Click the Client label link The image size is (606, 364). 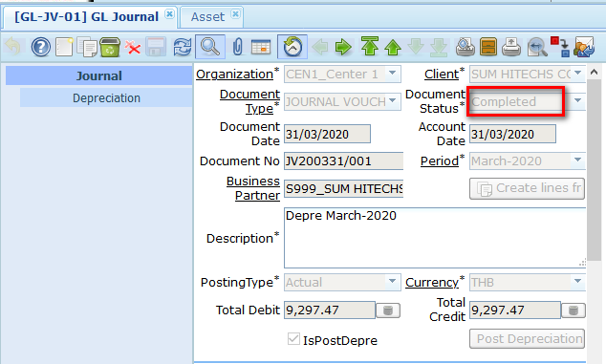pyautogui.click(x=442, y=74)
